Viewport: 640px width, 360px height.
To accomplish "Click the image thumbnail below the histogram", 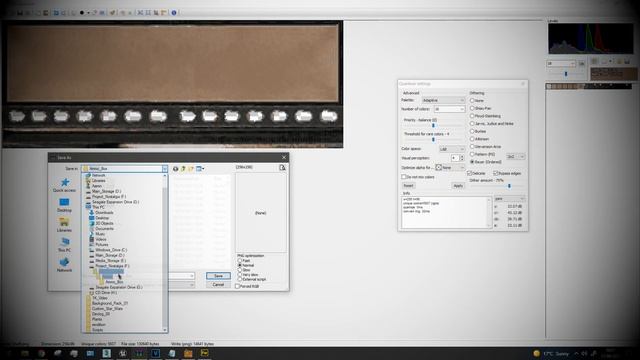I will [x=613, y=74].
